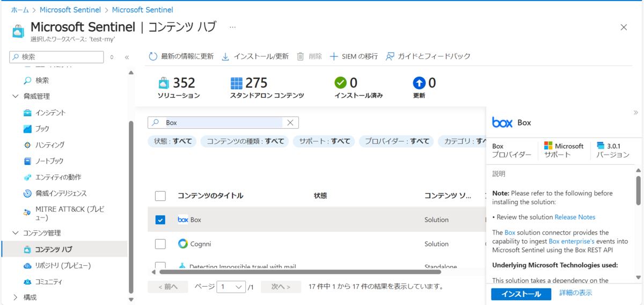Click the community people icon in sidebar

(27, 282)
